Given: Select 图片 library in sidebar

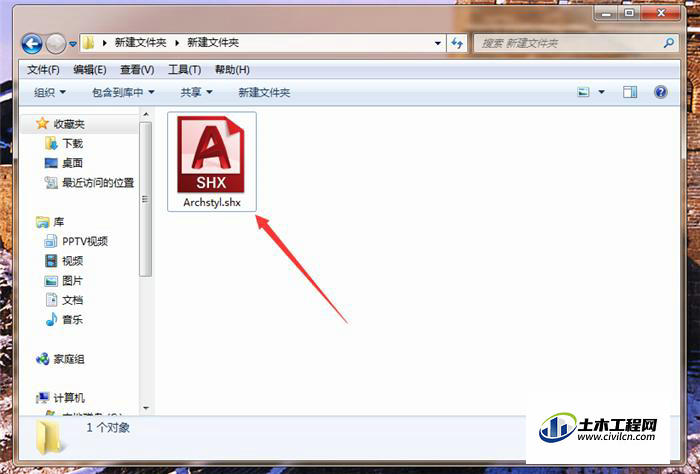Looking at the screenshot, I should click(x=72, y=281).
